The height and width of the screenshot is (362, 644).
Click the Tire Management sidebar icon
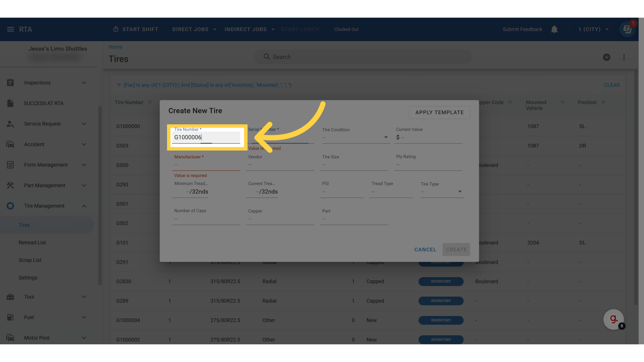[x=10, y=206]
